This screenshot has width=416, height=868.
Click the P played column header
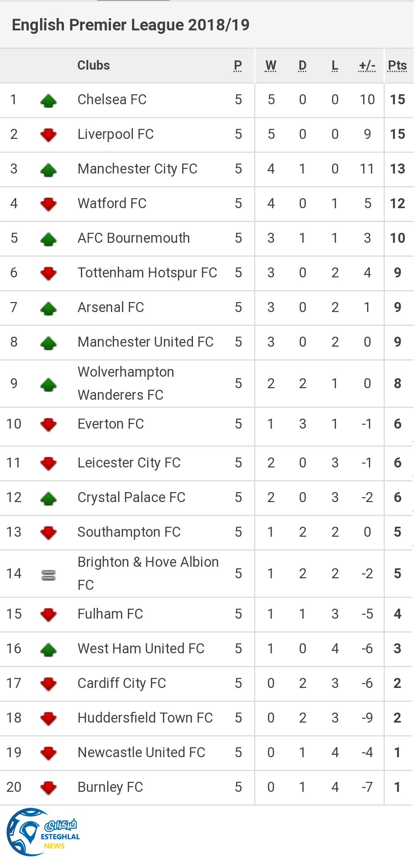pyautogui.click(x=238, y=66)
